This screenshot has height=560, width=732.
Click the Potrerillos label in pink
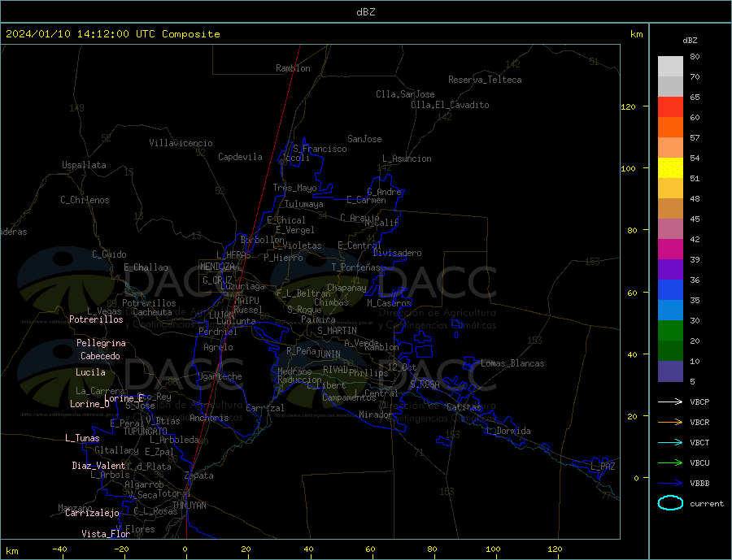tap(96, 319)
